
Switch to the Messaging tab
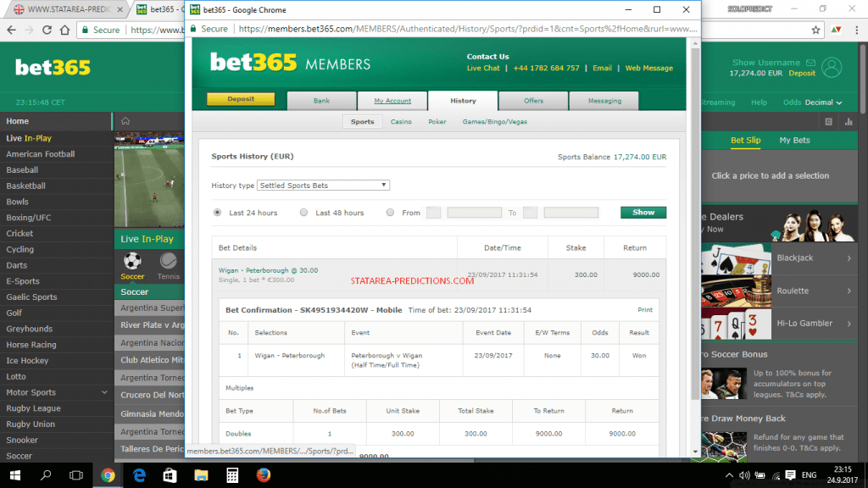(604, 101)
